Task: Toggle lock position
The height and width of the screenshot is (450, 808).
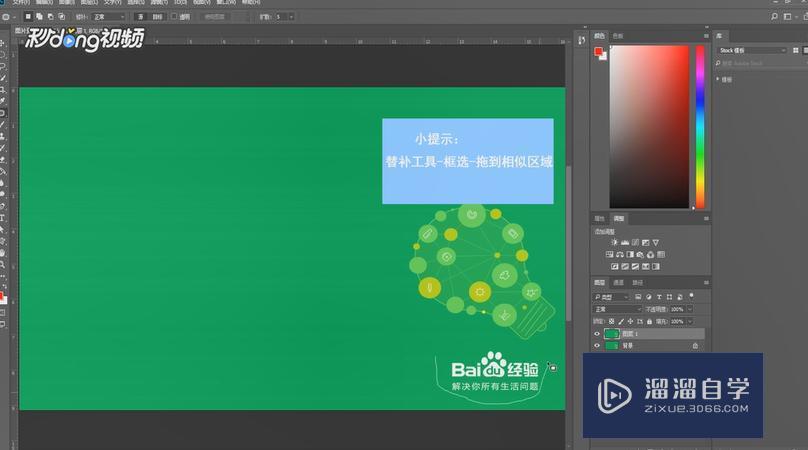Action: coord(631,322)
